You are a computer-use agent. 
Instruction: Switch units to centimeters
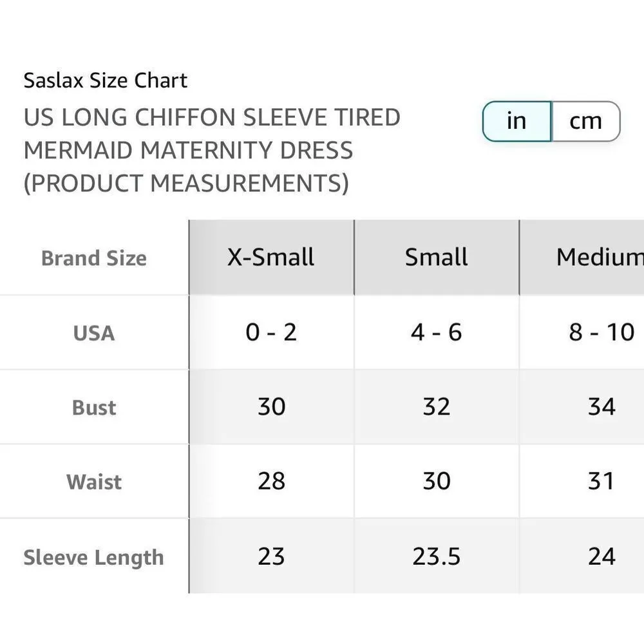pyautogui.click(x=585, y=121)
